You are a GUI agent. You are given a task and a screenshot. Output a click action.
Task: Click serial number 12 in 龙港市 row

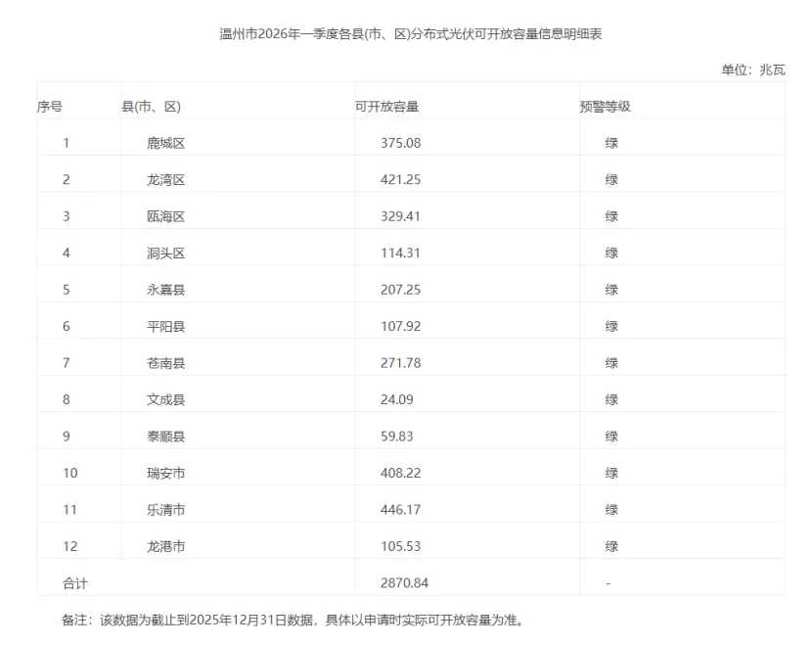69,546
